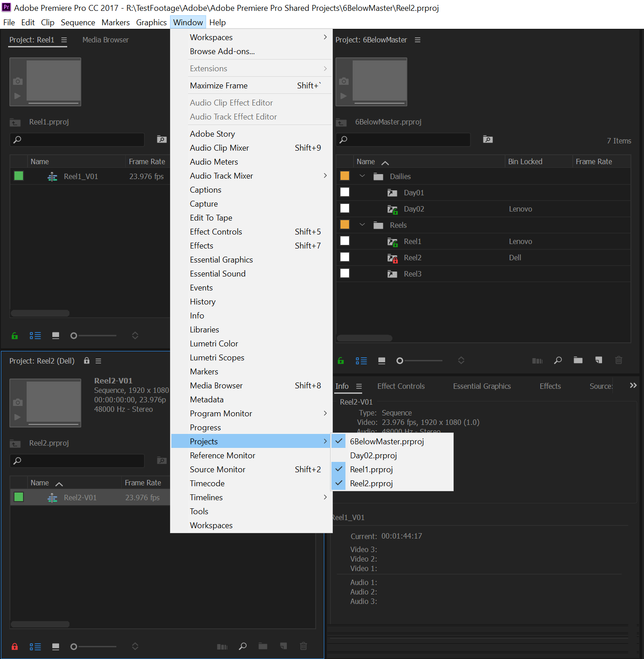The width and height of the screenshot is (644, 659).
Task: Click Dailies bin orange label swatch
Action: coord(345,176)
